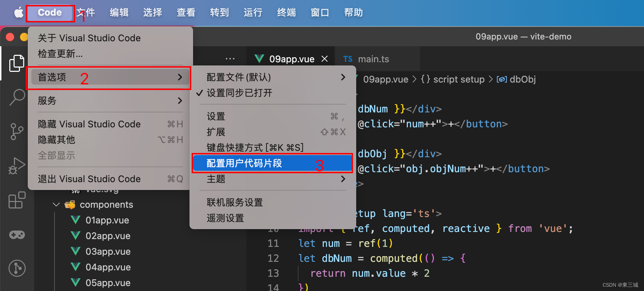This screenshot has height=291, width=644.
Task: Open the Explorer view in activity bar
Action: 17,63
